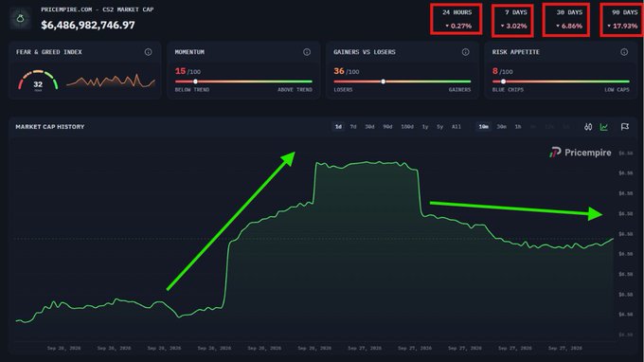Select the 1d time range
The height and width of the screenshot is (362, 644).
point(338,127)
